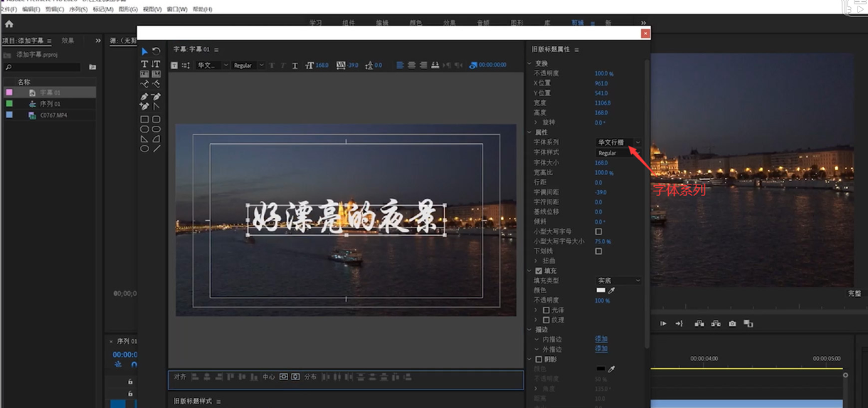Choose the horizontal Type tool

[144, 64]
